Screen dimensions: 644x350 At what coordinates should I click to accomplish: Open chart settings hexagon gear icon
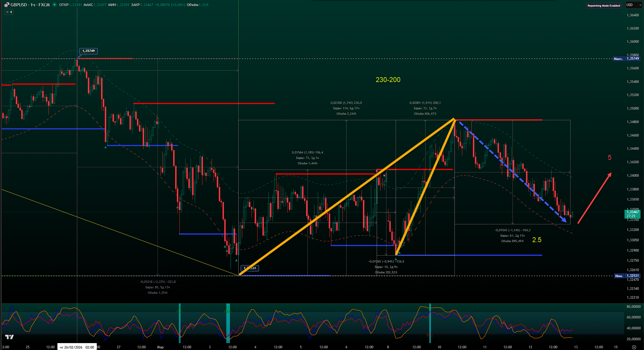click(x=634, y=347)
